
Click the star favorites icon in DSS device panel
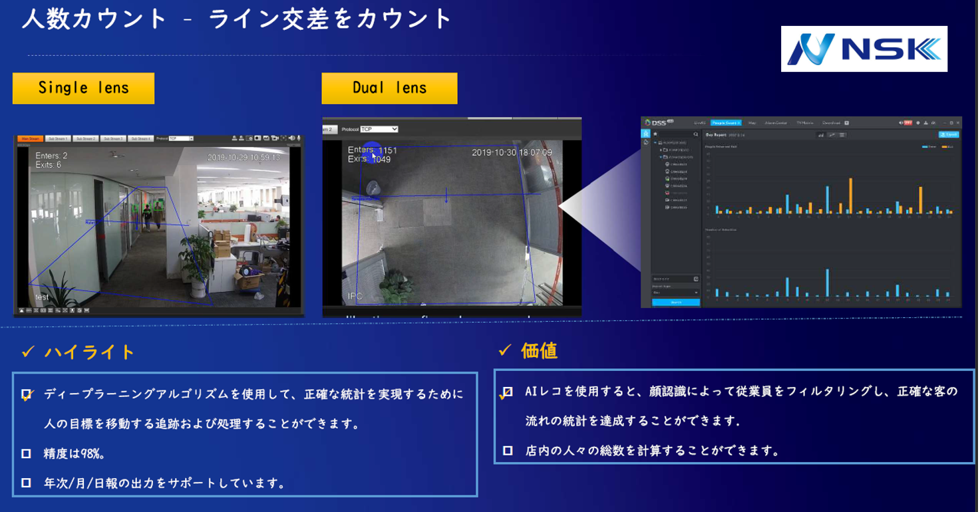655,134
